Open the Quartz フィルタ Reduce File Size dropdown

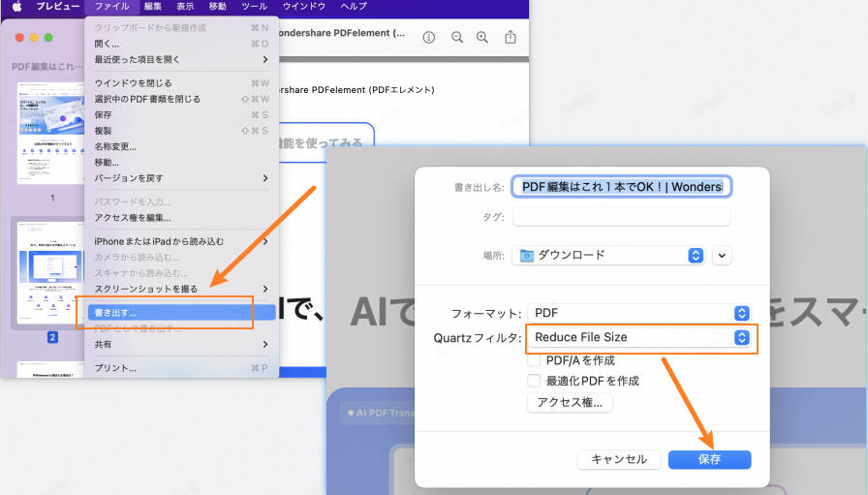[x=638, y=337]
